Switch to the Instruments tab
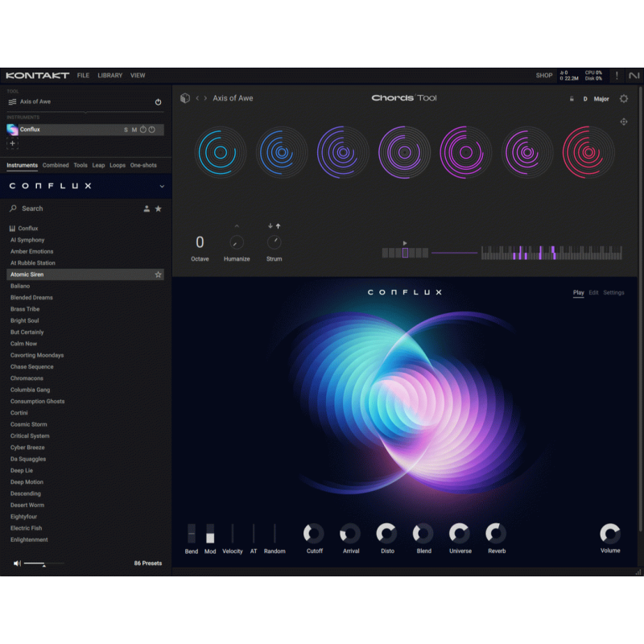This screenshot has width=644, height=644. click(23, 165)
